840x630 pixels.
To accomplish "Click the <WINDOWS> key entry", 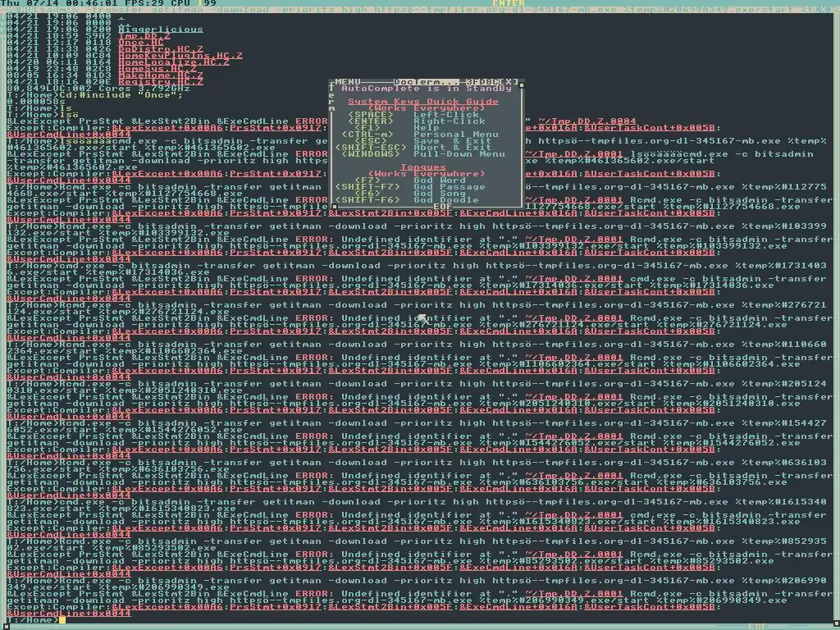I will click(x=371, y=153).
